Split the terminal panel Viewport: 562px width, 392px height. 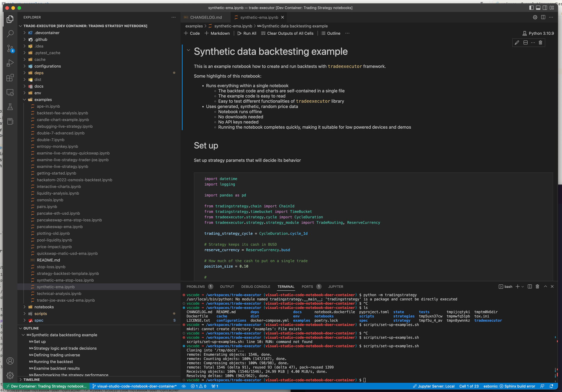click(530, 286)
